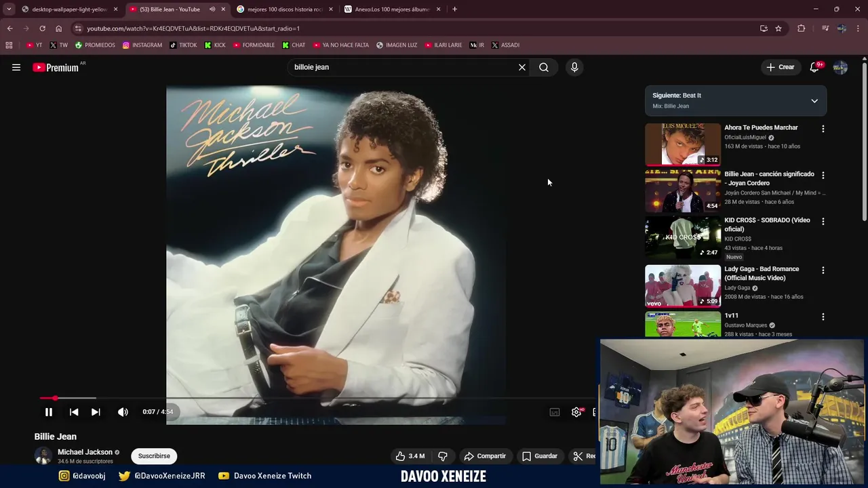Screen dimensions: 868x488
Task: Open the apps grid in bookmarks bar
Action: point(9,45)
